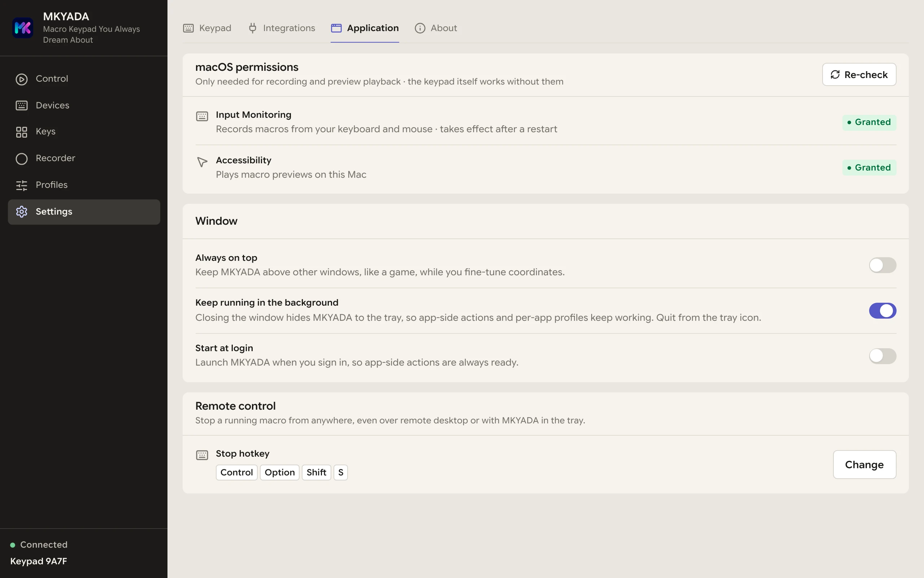The width and height of the screenshot is (924, 578).
Task: Switch to the Keypad tab
Action: (207, 28)
